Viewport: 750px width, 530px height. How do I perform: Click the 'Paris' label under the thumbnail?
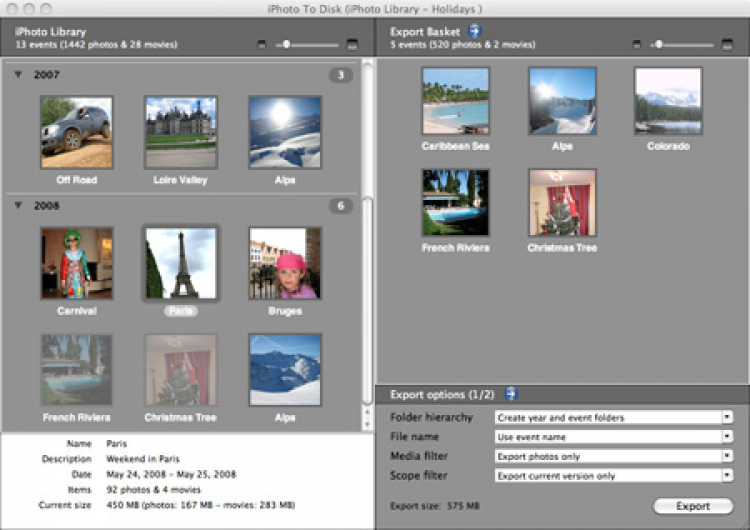(181, 311)
